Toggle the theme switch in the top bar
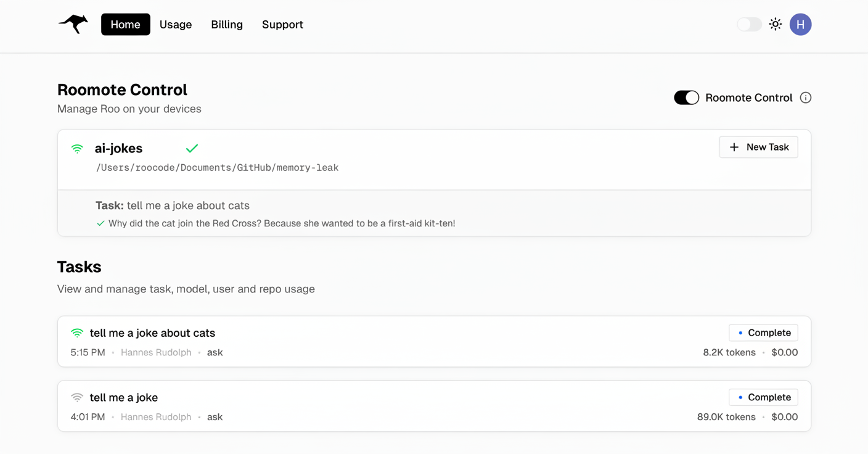Screen dimensions: 868x454 pos(748,24)
